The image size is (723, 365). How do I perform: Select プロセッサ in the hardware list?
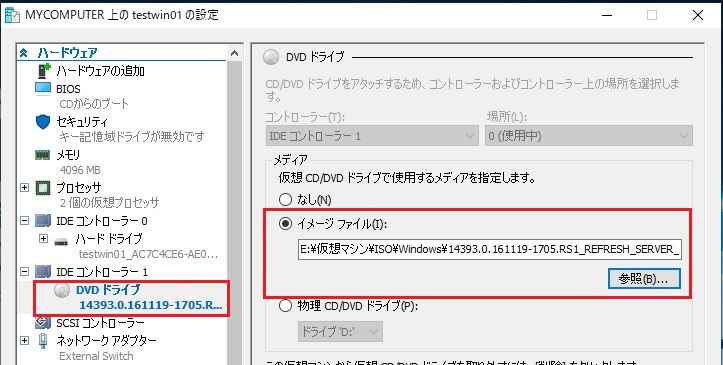click(x=78, y=188)
